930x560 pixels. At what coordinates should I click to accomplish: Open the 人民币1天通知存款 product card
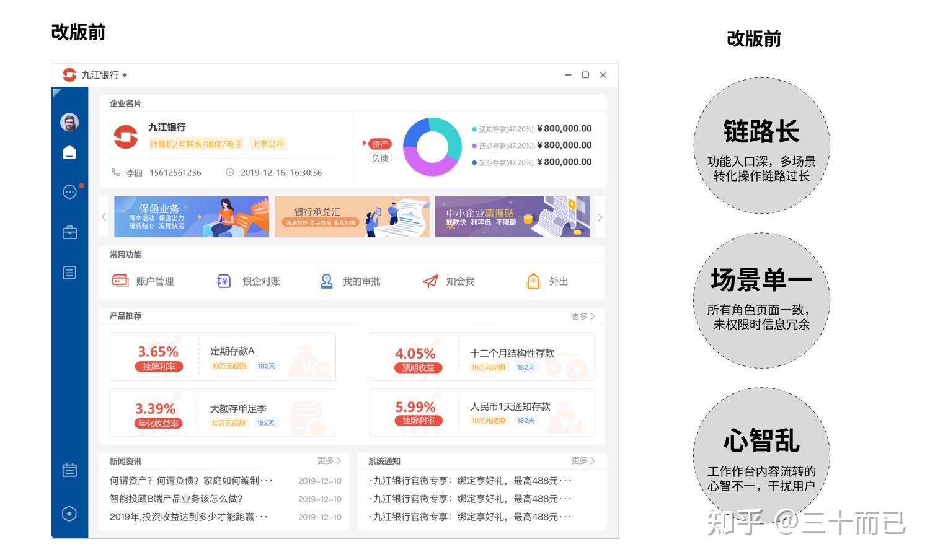(x=482, y=413)
